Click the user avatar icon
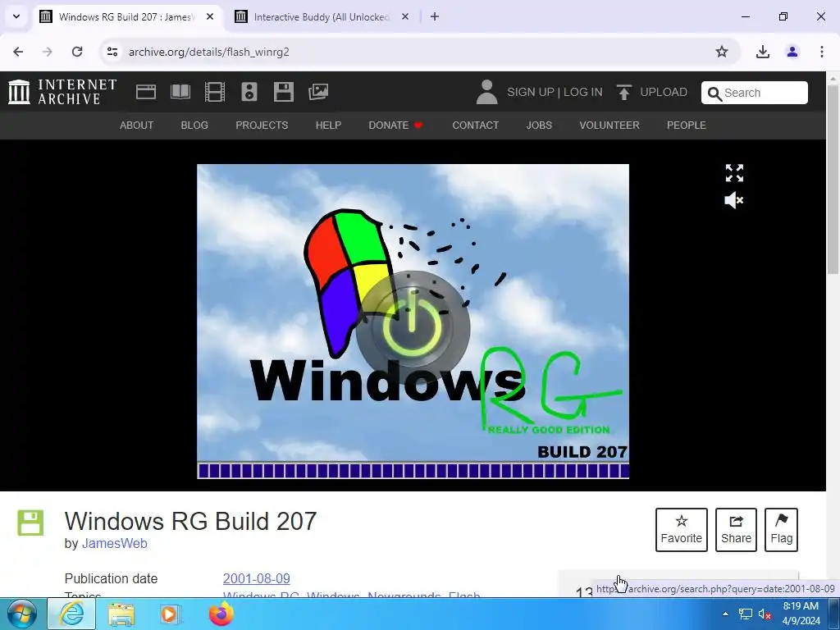 coord(486,92)
